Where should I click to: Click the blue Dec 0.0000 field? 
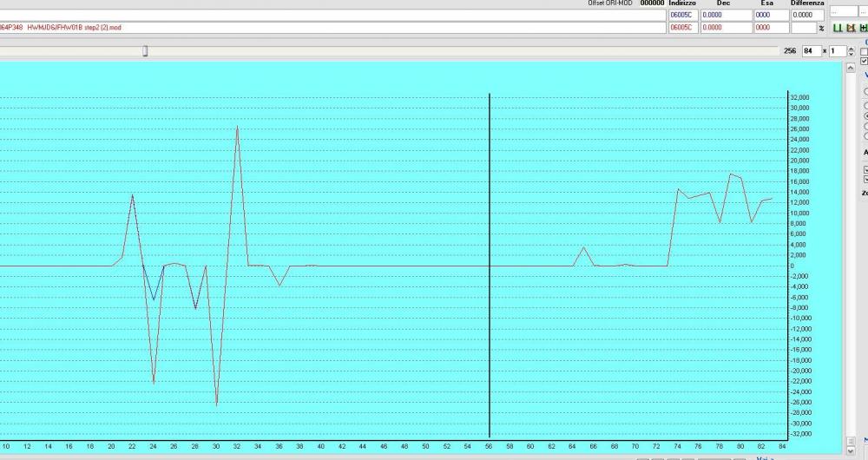coord(725,15)
